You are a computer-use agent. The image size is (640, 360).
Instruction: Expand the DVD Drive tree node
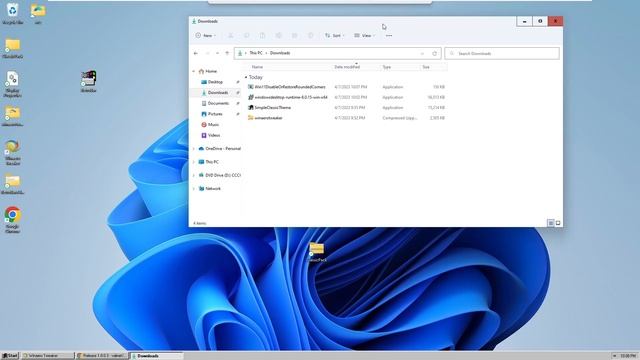(193, 175)
